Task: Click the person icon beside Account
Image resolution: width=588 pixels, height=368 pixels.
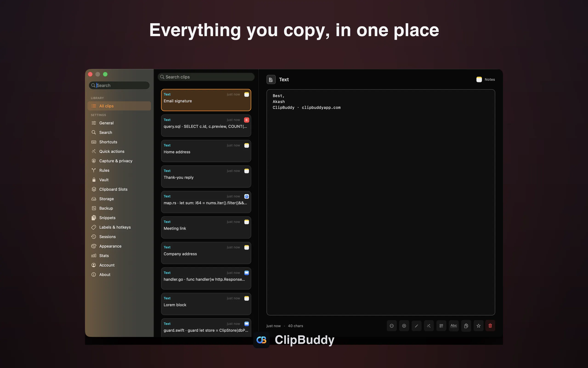Action: pos(93,265)
